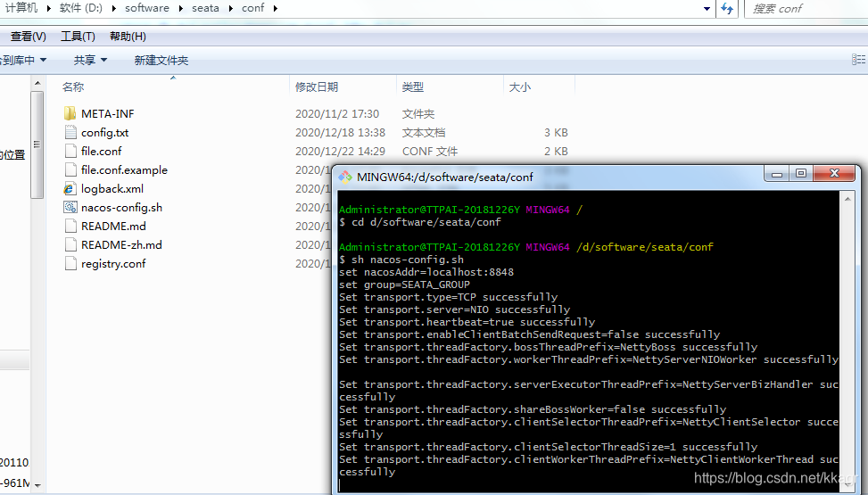Minimize the MINGW64 terminal window
868x495 pixels.
tap(777, 173)
